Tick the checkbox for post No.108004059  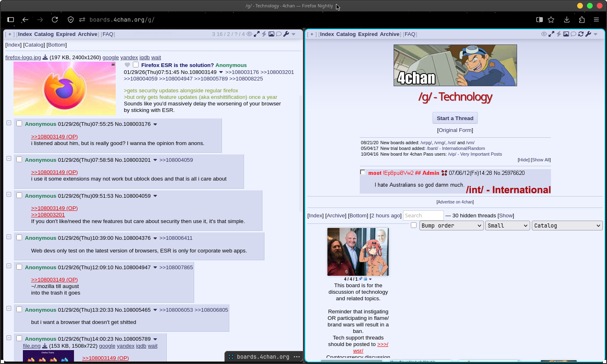[19, 195]
